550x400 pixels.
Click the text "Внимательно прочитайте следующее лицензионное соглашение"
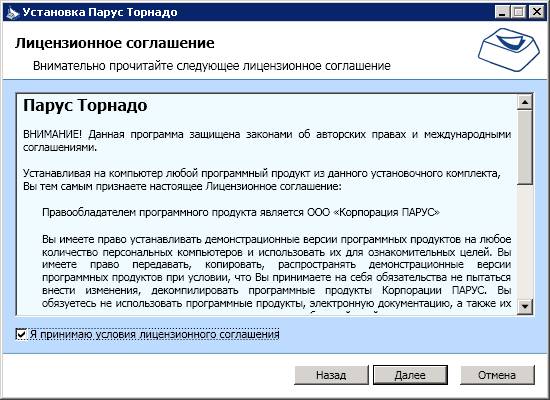(212, 66)
